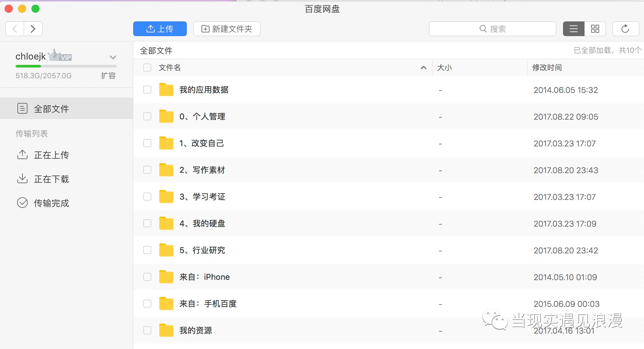Click the 全部文件 document icon in sidebar
Image resolution: width=644 pixels, height=349 pixels.
coord(22,108)
